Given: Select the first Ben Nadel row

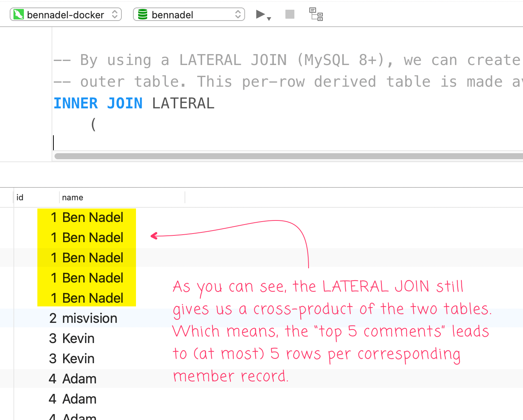Looking at the screenshot, I should (86, 217).
